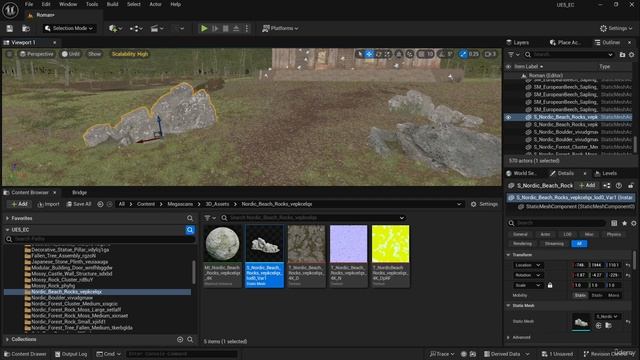The image size is (640, 360).
Task: Toggle grid snapping value 10
Action: click(x=425, y=54)
